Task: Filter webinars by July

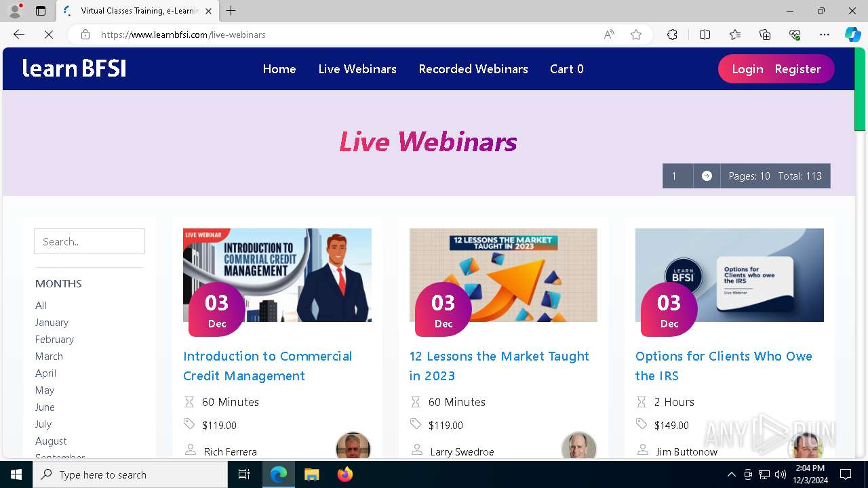Action: 43,424
